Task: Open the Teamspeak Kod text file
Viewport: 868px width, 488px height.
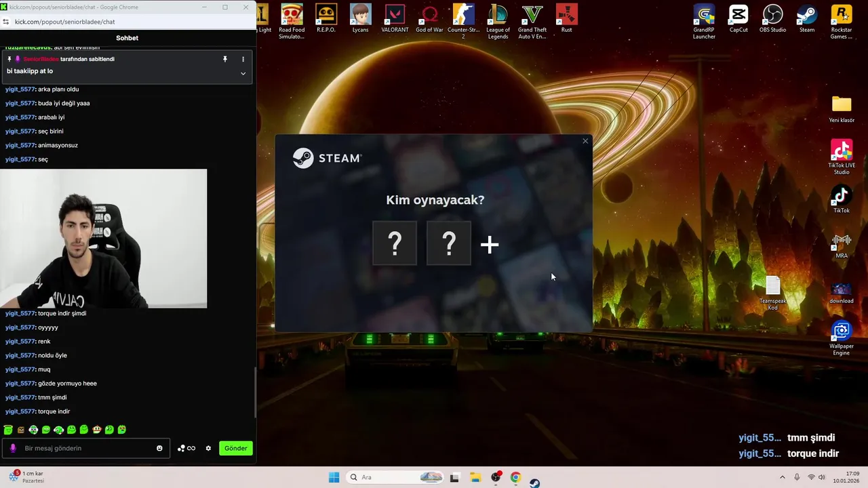Action: tap(772, 293)
